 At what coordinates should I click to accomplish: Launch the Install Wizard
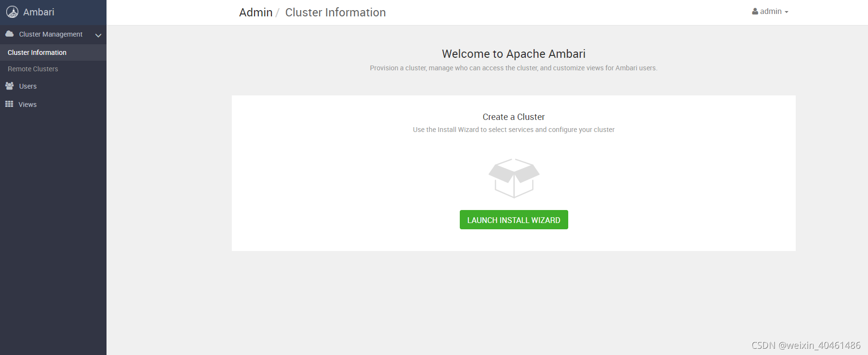coord(514,220)
